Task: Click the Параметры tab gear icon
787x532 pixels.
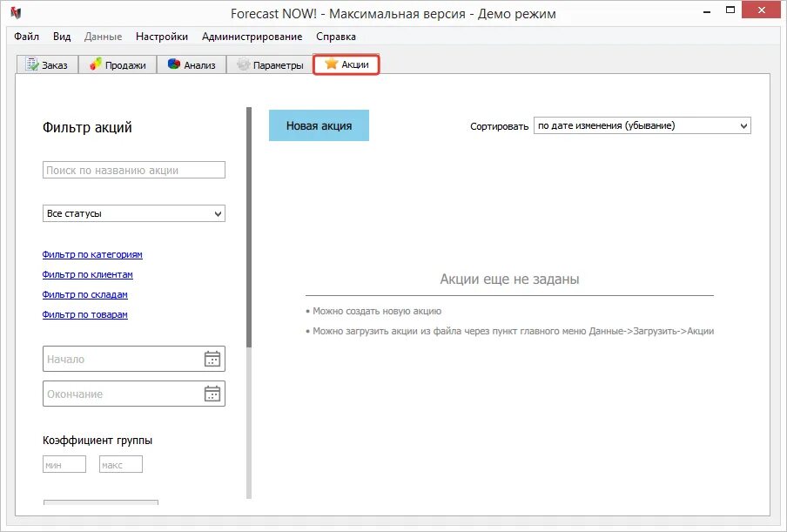Action: pos(244,64)
